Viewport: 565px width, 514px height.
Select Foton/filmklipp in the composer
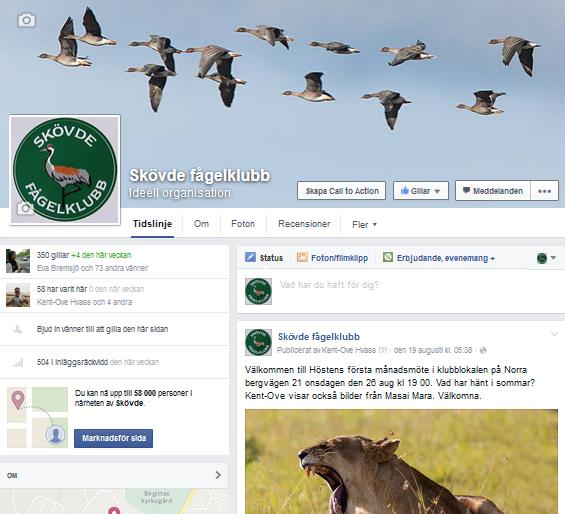point(332,258)
